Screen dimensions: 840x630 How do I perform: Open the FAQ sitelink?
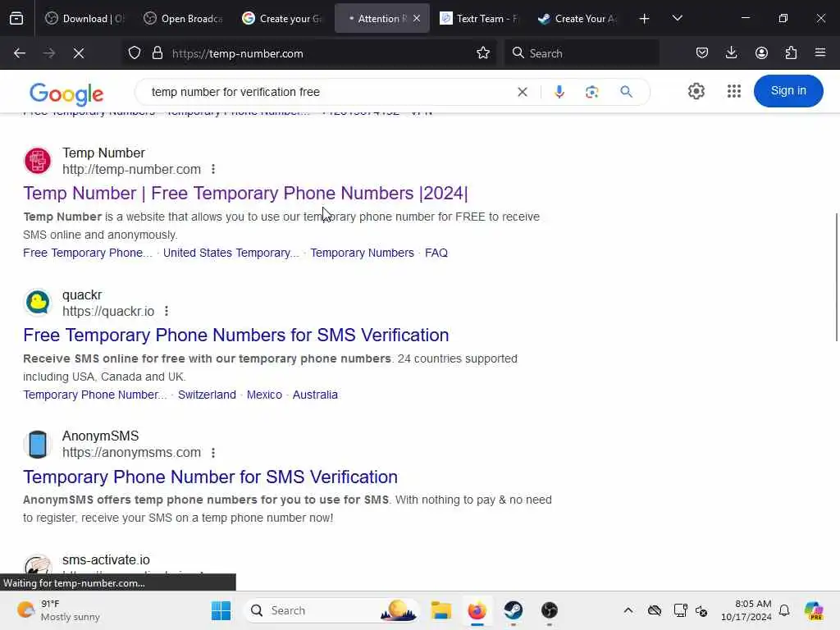click(x=436, y=253)
